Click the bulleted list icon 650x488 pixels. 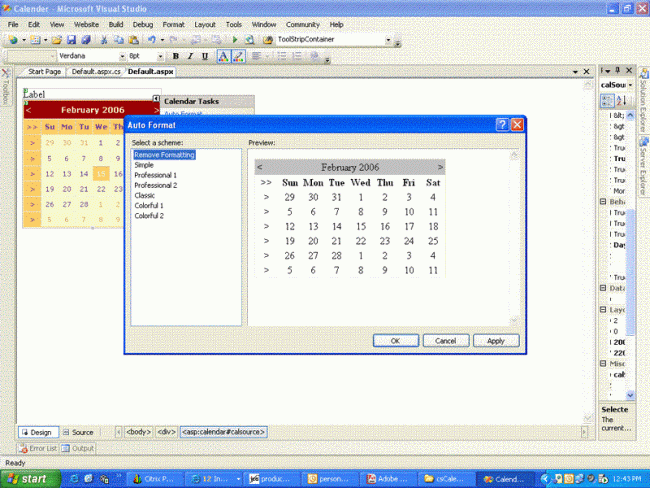(282, 56)
